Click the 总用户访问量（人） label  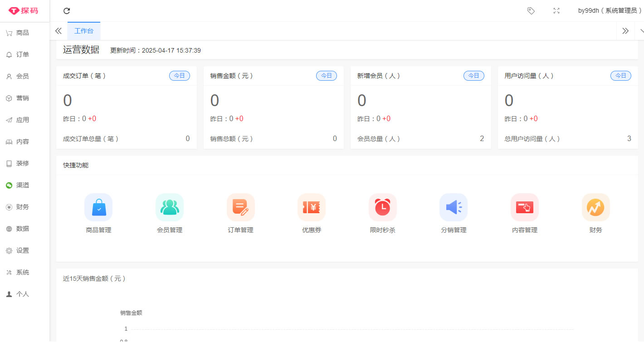tap(532, 139)
